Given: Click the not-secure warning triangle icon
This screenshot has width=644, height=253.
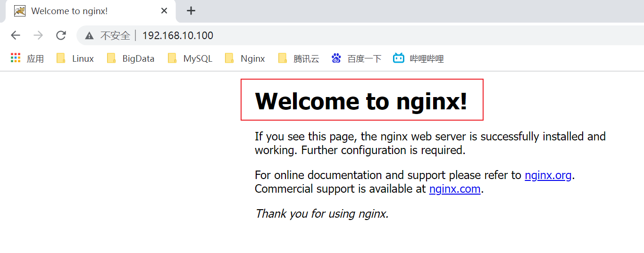Looking at the screenshot, I should (x=89, y=35).
